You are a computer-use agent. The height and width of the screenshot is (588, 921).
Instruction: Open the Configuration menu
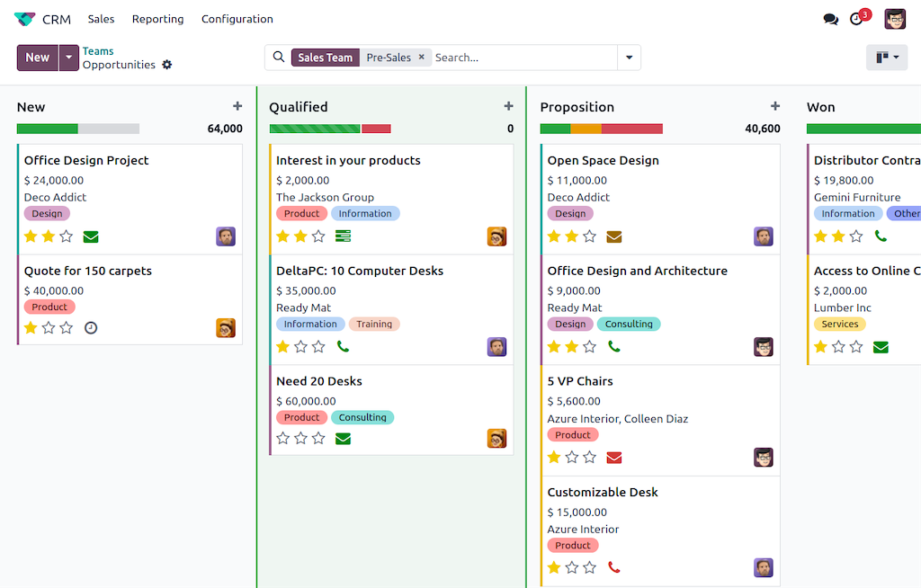[237, 19]
